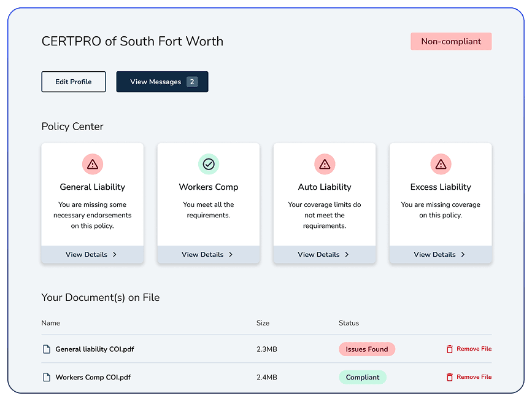Click the file icon beside Workers Comp COI.pdf
Image resolution: width=532 pixels, height=401 pixels.
coord(47,377)
